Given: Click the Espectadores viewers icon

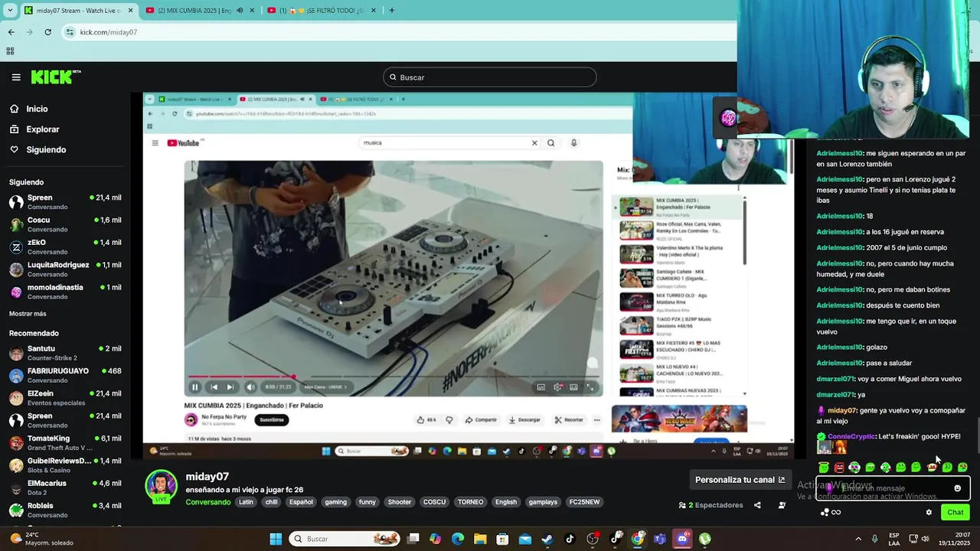Looking at the screenshot, I should coord(682,505).
